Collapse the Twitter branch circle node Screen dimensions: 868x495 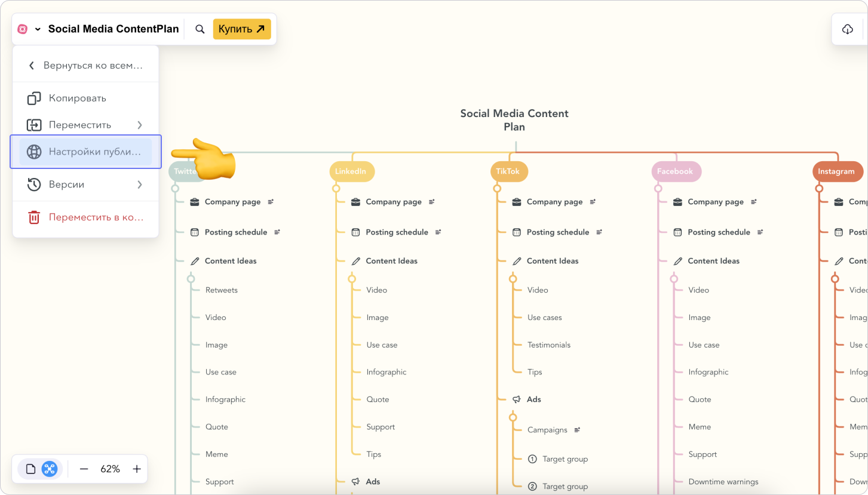175,189
